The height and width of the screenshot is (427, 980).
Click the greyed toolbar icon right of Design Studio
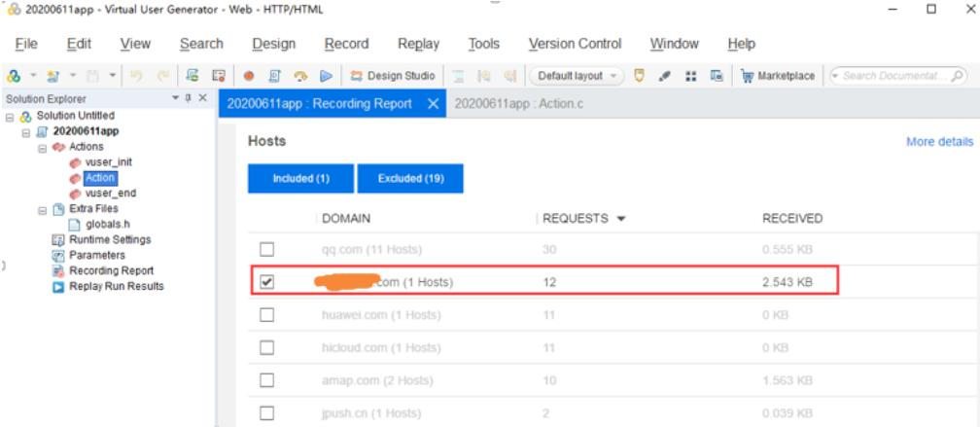(458, 76)
